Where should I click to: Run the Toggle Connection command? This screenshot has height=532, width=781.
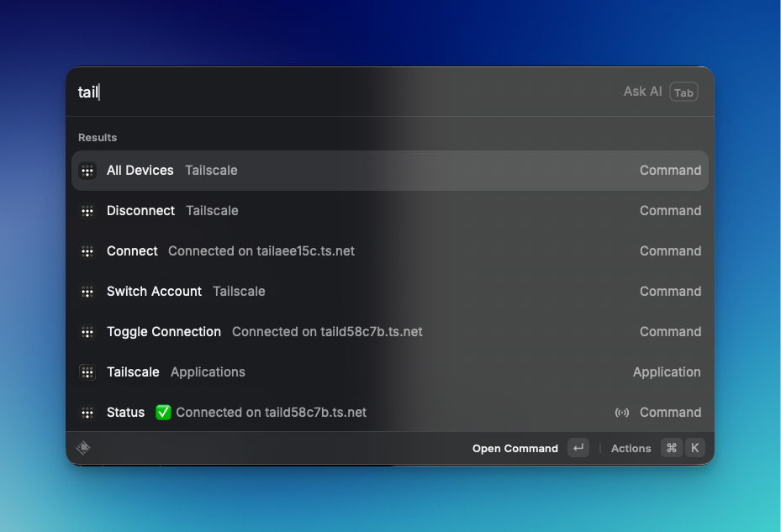click(x=164, y=332)
